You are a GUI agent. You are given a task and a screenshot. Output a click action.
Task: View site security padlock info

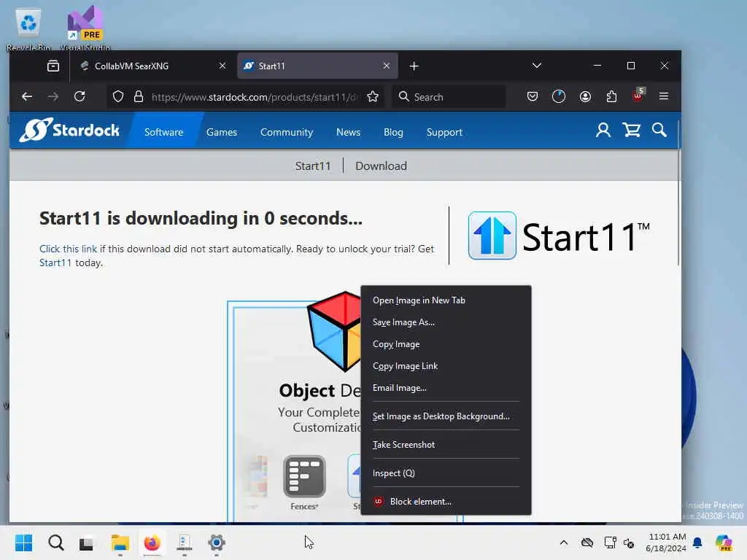139,97
